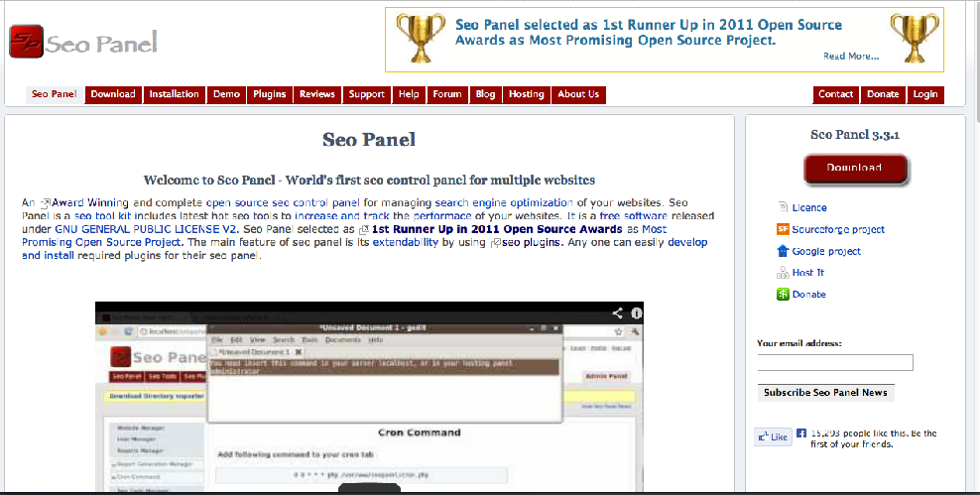Open the Plugins menu item
Image resolution: width=980 pixels, height=495 pixels.
tap(270, 94)
